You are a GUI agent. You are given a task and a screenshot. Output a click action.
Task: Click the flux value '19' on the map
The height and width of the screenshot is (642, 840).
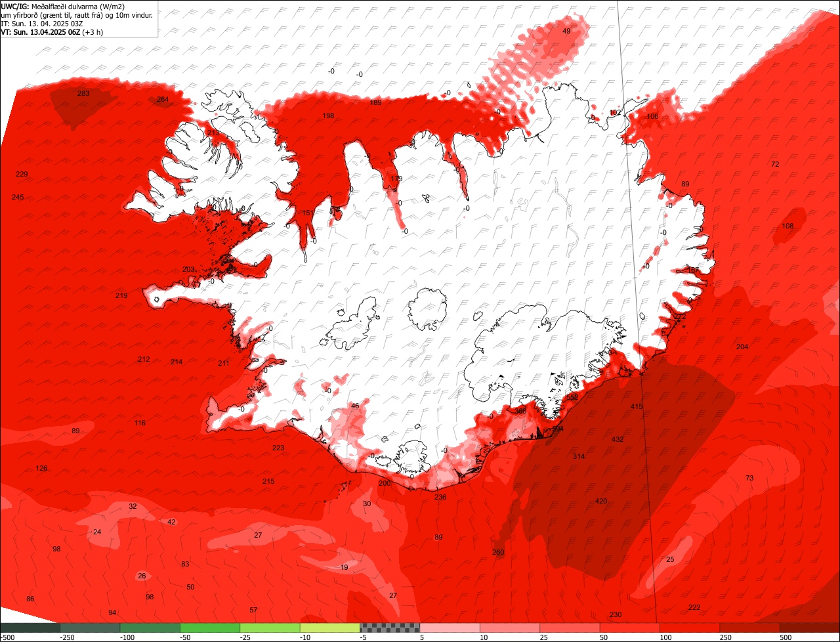(345, 567)
